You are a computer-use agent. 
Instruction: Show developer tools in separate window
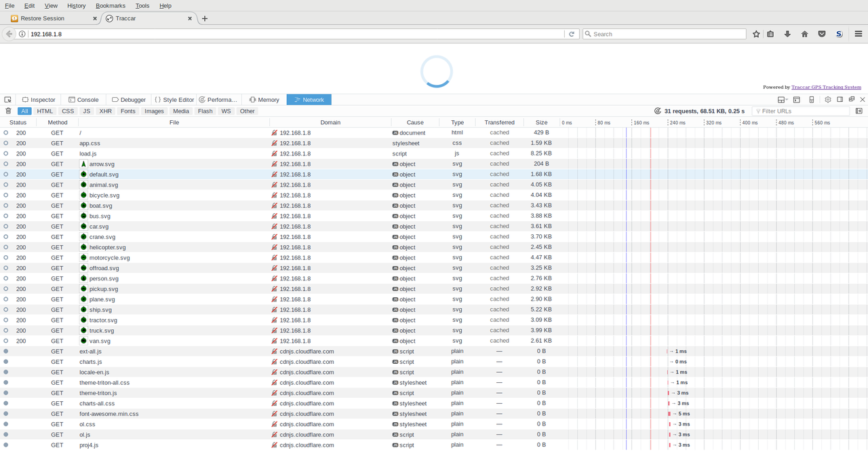[x=852, y=100]
